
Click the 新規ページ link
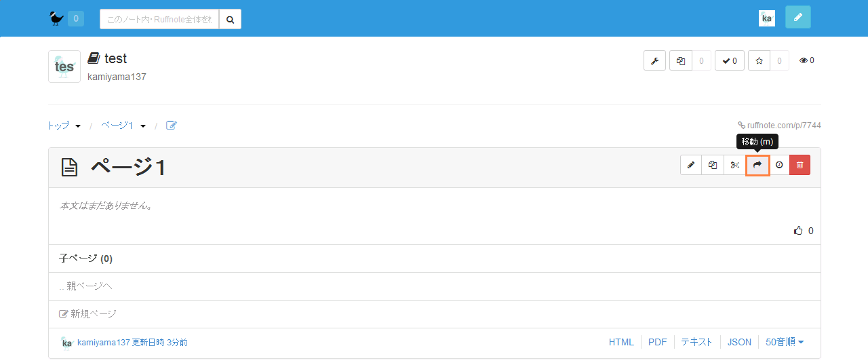(93, 313)
